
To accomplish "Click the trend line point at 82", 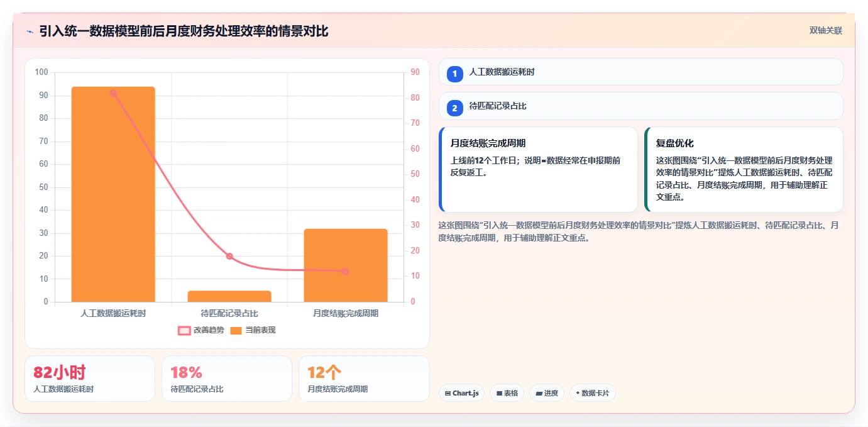I will coord(113,93).
